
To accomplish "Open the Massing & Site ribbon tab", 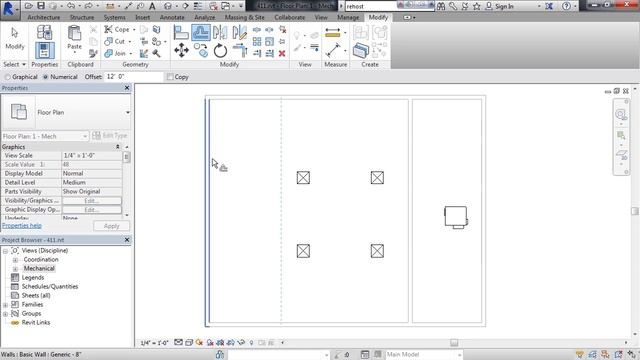I will [x=244, y=18].
